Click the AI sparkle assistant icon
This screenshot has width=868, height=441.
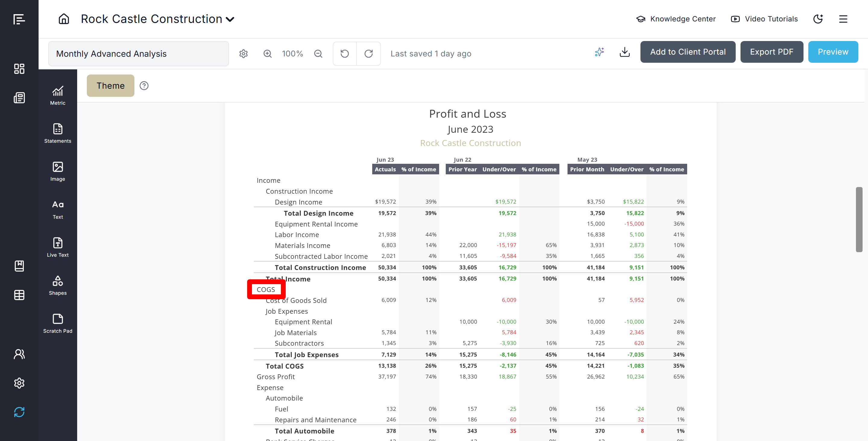[599, 52]
